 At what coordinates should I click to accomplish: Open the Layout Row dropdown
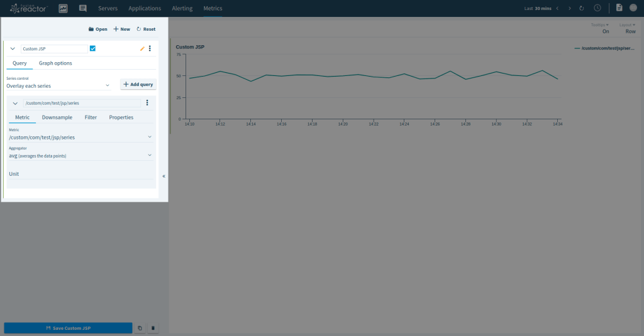coord(628,28)
